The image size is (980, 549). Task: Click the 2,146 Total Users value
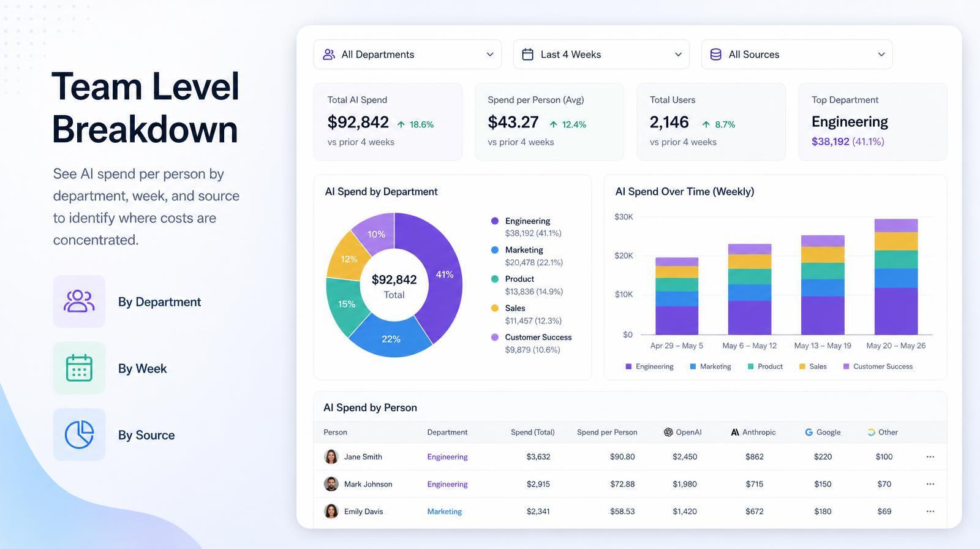[669, 122]
